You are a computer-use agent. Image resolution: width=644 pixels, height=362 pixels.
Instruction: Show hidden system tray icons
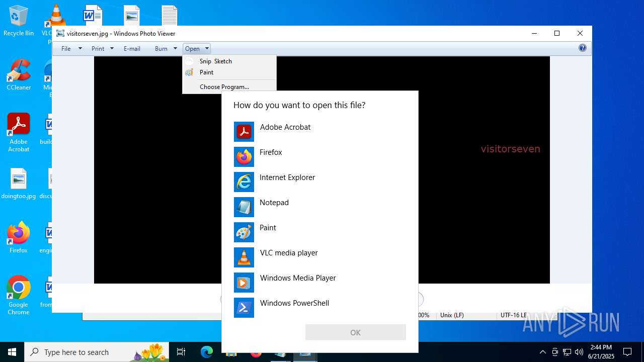click(542, 352)
